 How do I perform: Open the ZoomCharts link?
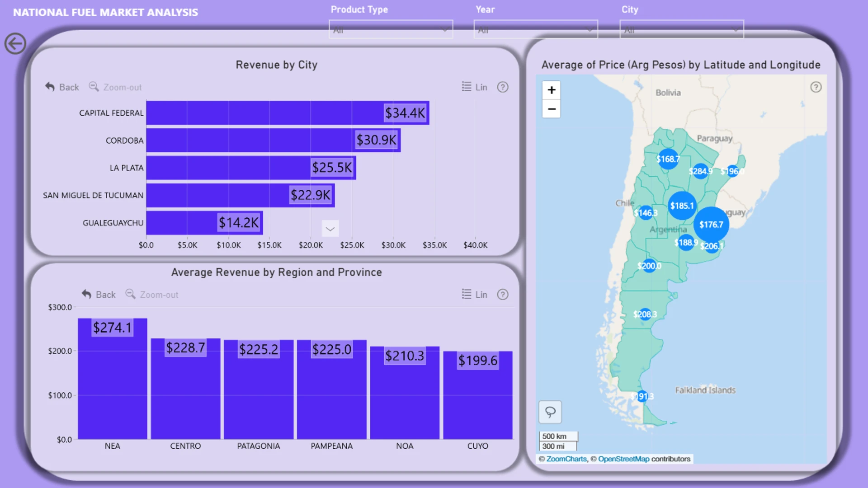[566, 459]
